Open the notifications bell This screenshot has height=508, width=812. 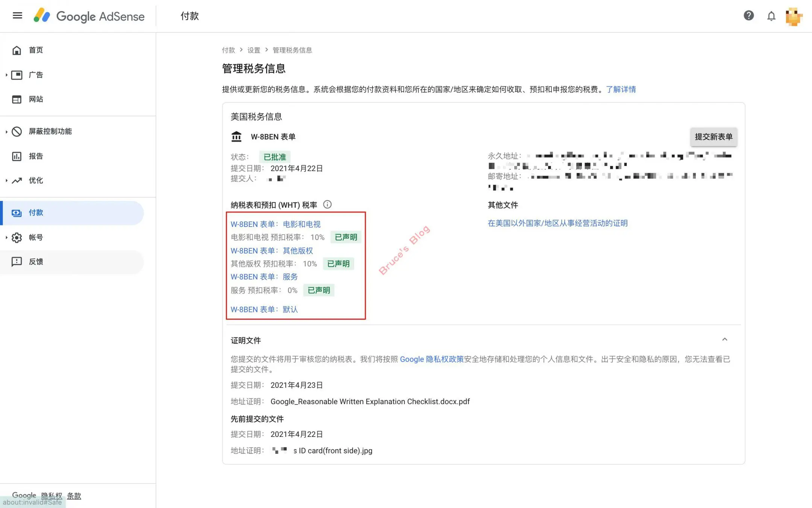771,16
